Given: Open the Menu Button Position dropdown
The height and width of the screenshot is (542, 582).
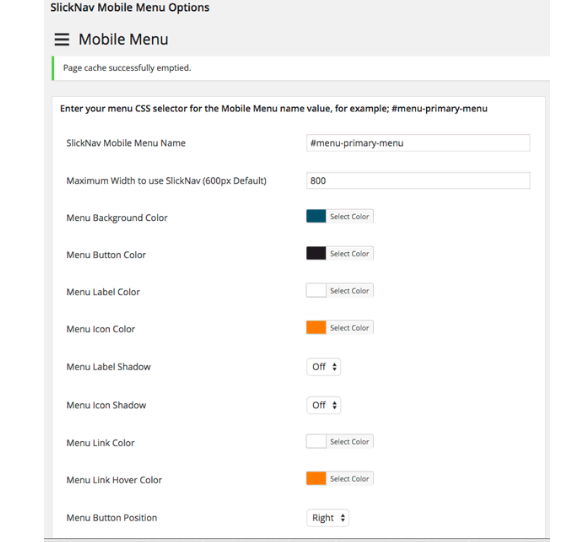Looking at the screenshot, I should (327, 517).
